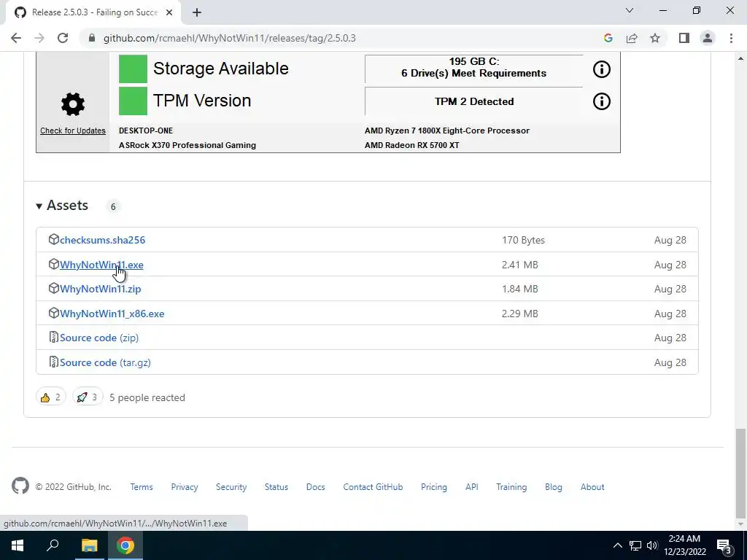Show hidden system tray icons
Screen dimensions: 747x560
[x=617, y=545]
